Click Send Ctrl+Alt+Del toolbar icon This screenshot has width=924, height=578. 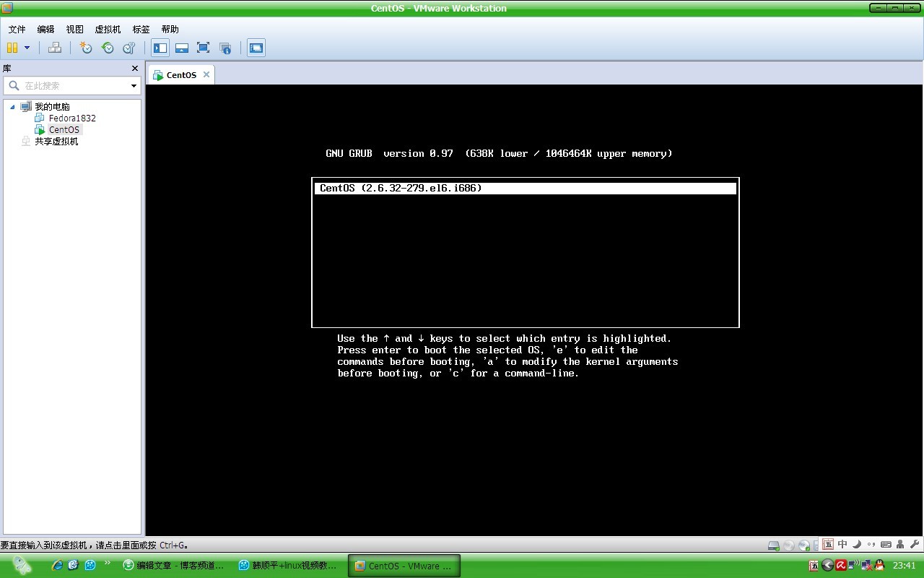point(55,48)
